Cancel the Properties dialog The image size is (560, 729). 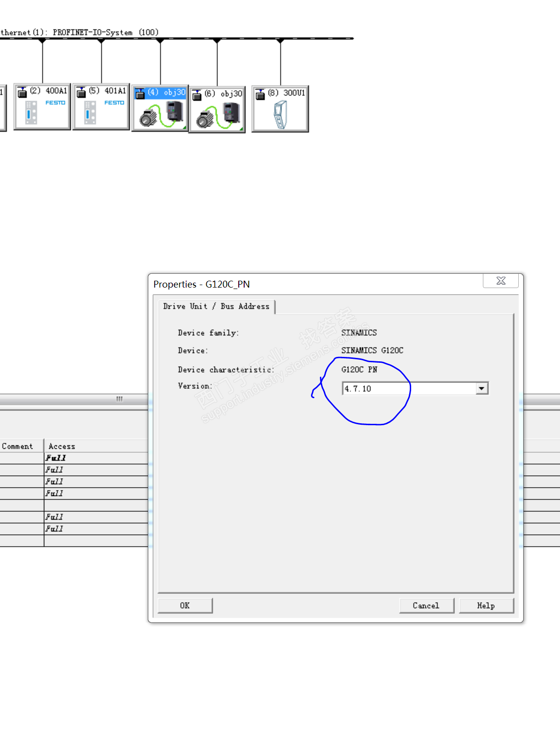[426, 606]
